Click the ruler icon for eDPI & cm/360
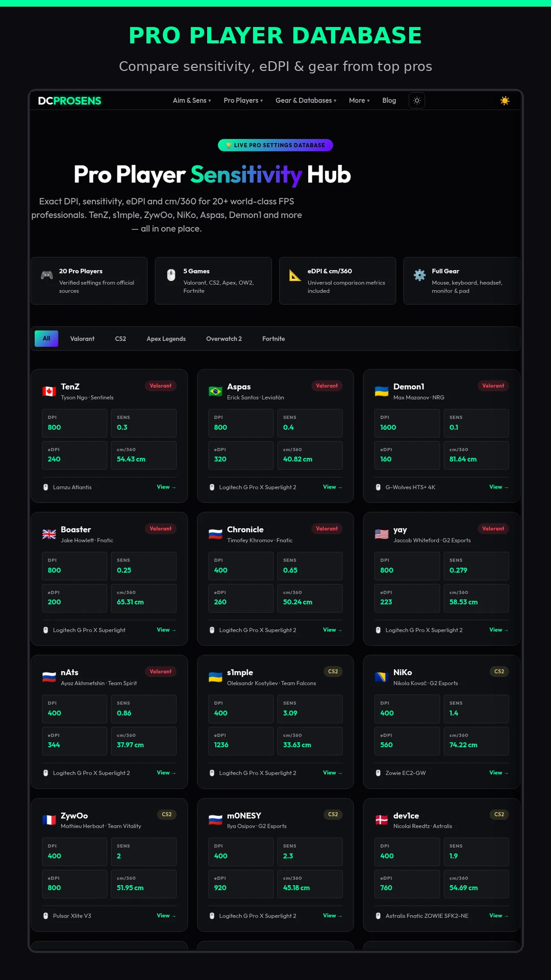This screenshot has height=980, width=551. [x=295, y=275]
